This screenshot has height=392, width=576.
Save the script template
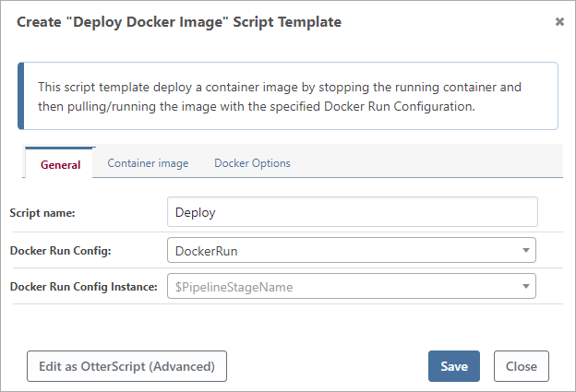tap(453, 366)
